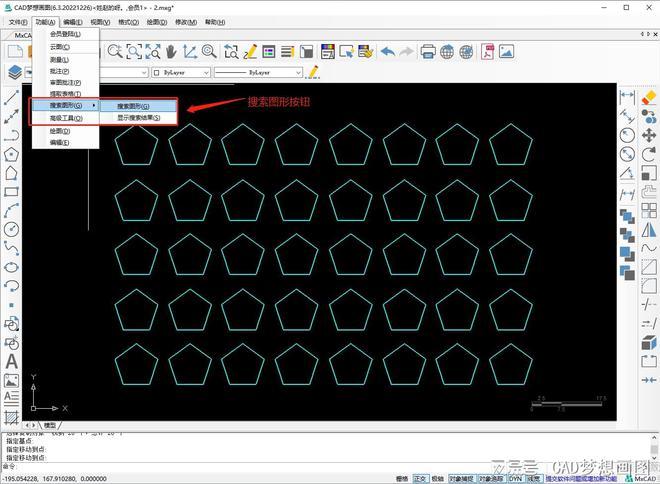660x484 pixels.
Task: Choose 搜索图形(G) in the submenu
Action: [138, 106]
